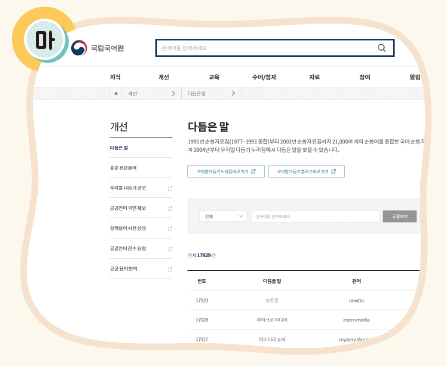The width and height of the screenshot is (447, 366).
Task: Click external-link icon on third sidebar item
Action: [x=170, y=188]
